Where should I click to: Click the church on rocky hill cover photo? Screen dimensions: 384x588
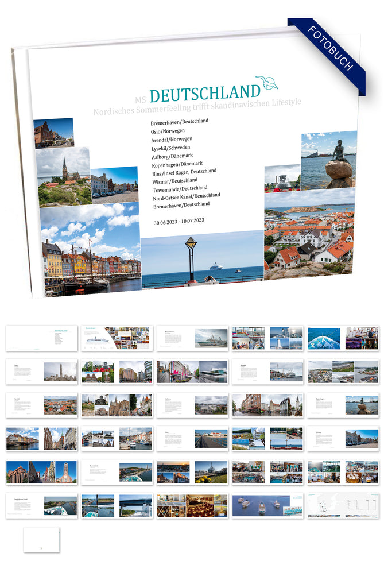63,177
